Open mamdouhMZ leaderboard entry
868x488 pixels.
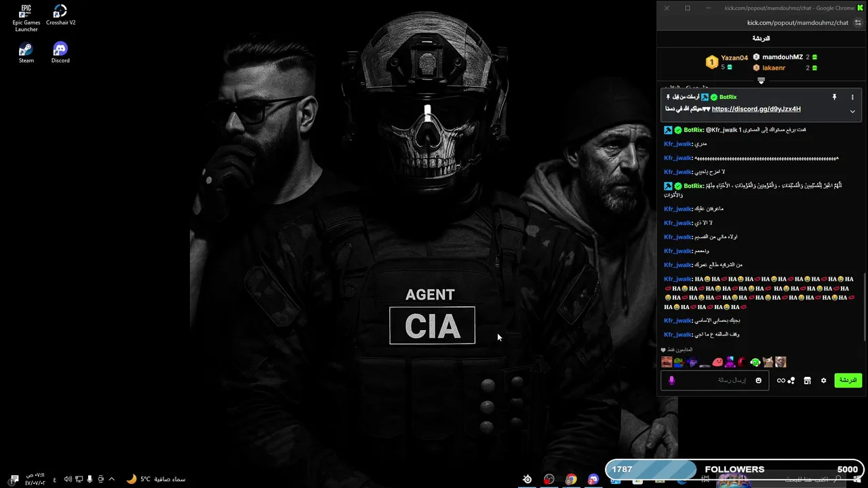coord(783,58)
